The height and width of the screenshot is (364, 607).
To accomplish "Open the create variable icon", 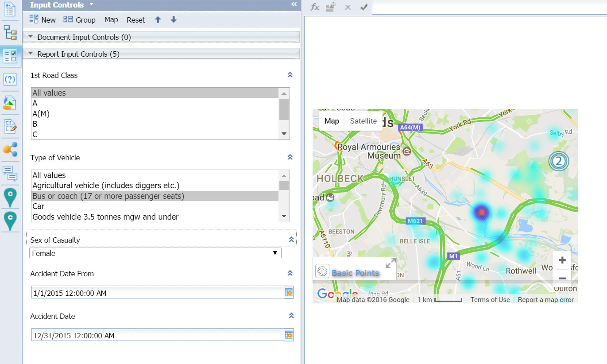I will click(330, 7).
